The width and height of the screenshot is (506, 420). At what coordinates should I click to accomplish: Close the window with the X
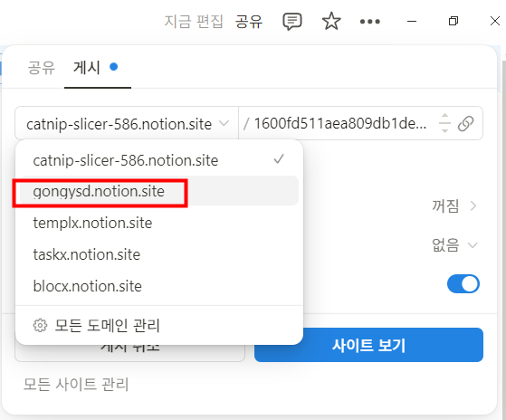coord(495,22)
